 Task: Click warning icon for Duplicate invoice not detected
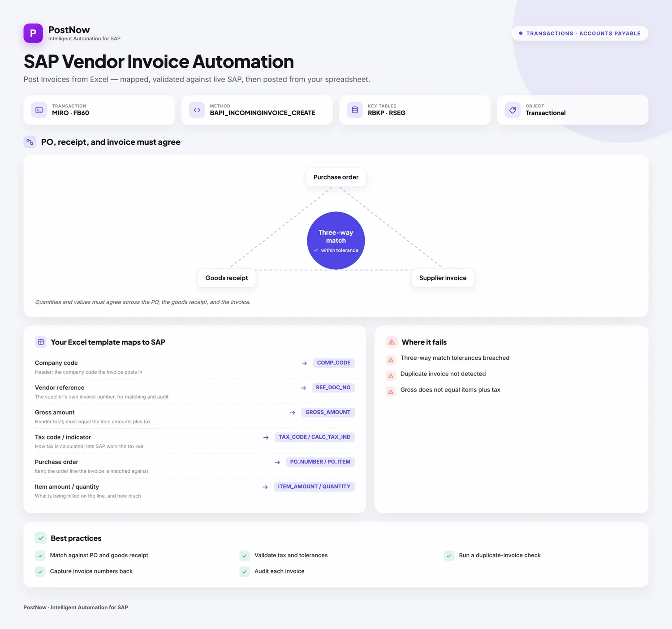pos(391,376)
